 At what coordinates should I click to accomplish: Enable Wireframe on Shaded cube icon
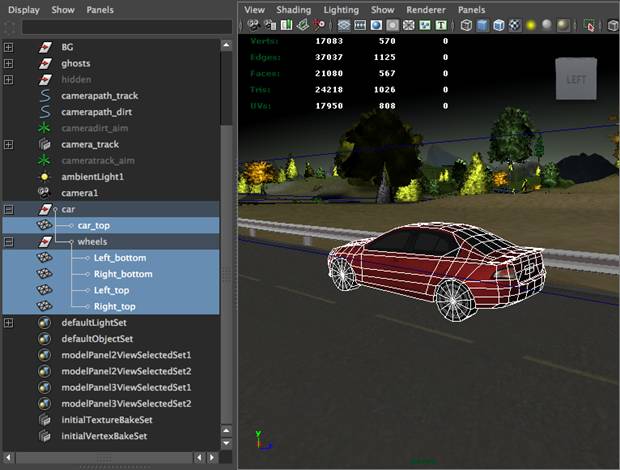499,25
